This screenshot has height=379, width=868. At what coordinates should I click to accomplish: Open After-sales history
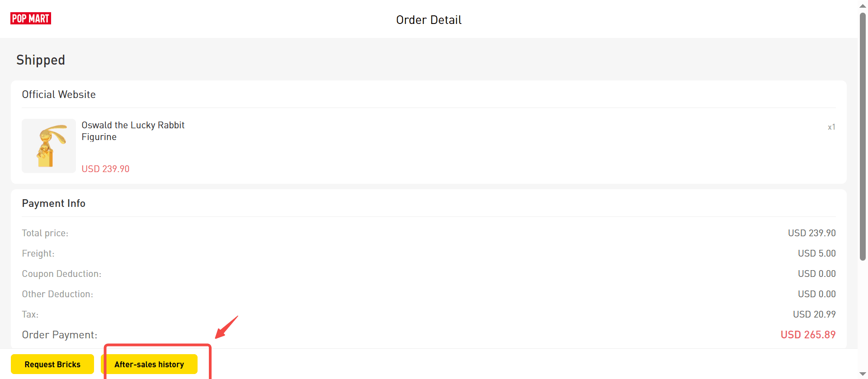149,364
